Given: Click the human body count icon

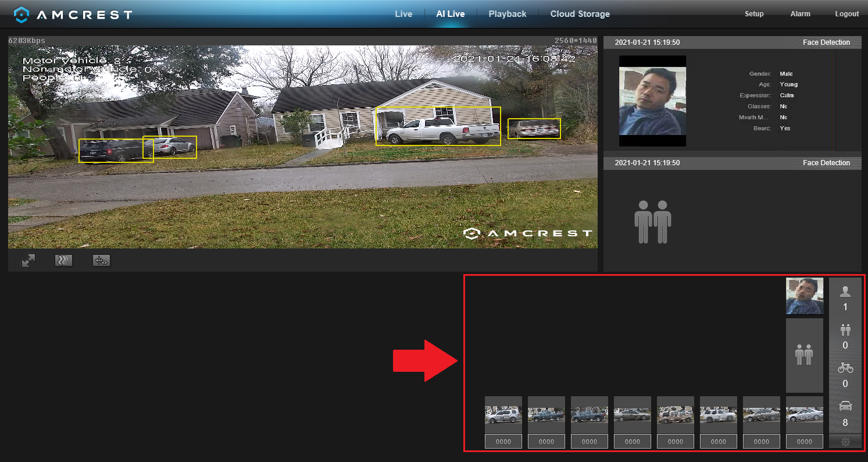Looking at the screenshot, I should click(x=845, y=330).
